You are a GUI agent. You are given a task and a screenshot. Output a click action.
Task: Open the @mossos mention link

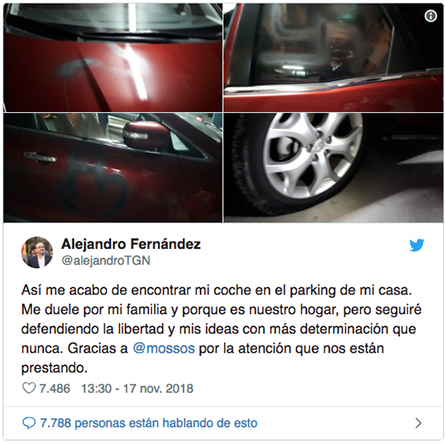164,348
